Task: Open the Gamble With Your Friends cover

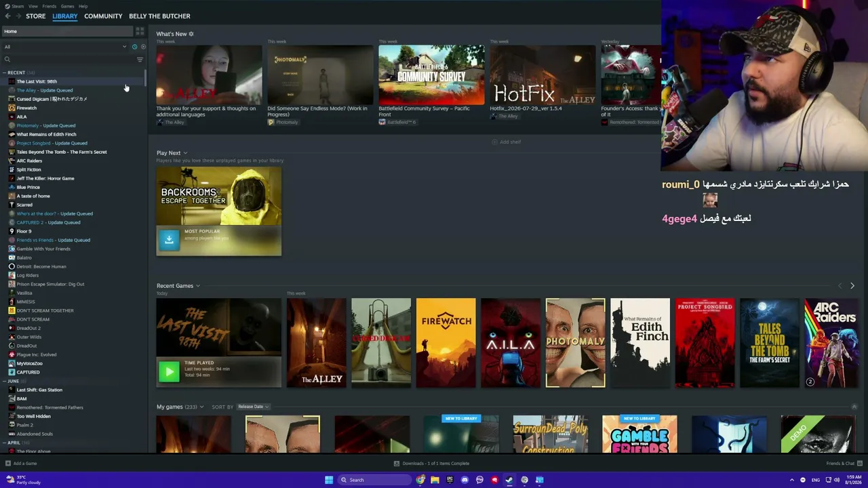Action: 639,434
